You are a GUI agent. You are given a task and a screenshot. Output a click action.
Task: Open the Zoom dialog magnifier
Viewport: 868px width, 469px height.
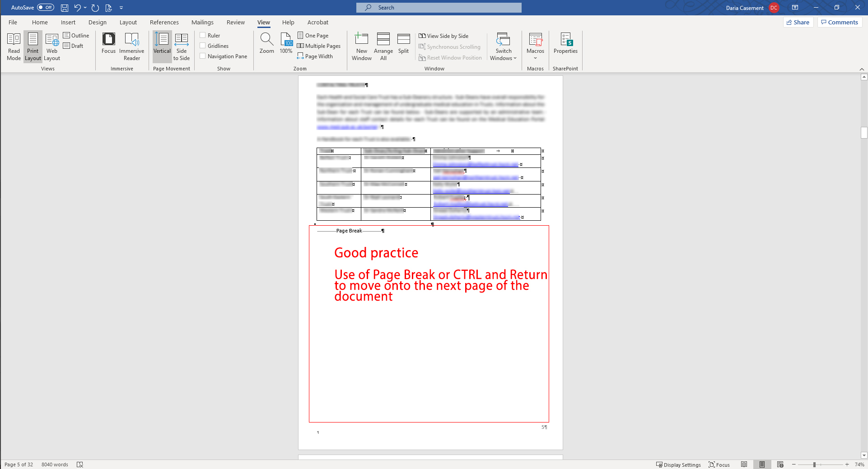(x=266, y=44)
